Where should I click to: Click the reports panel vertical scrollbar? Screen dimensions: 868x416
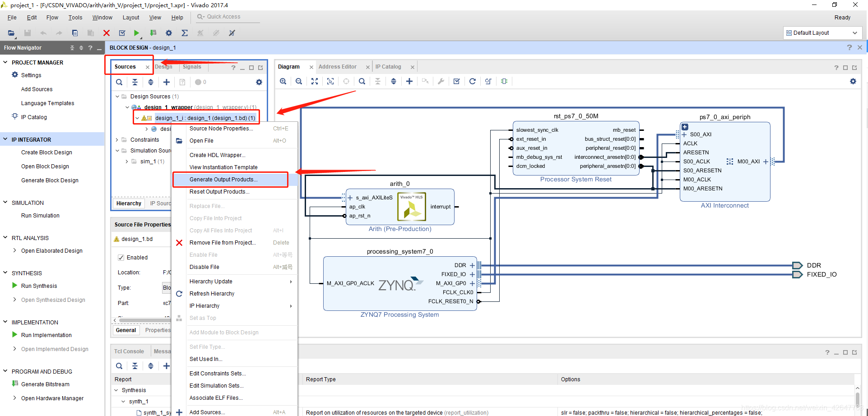pos(858,399)
